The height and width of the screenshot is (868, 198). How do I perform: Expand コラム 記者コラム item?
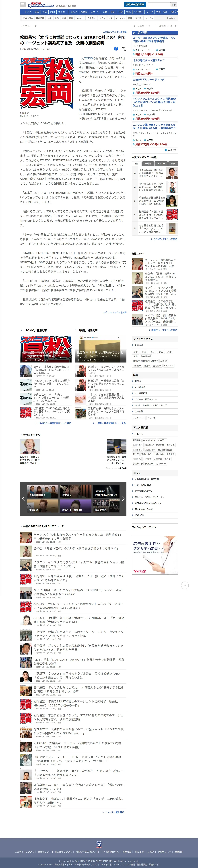[x=155, y=515]
